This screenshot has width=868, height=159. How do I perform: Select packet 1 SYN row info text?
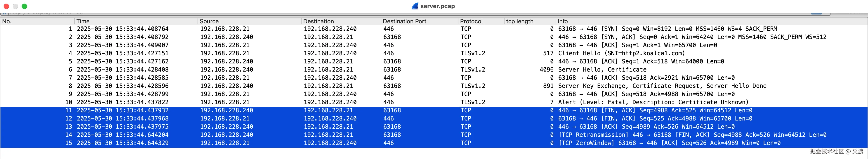click(x=668, y=29)
